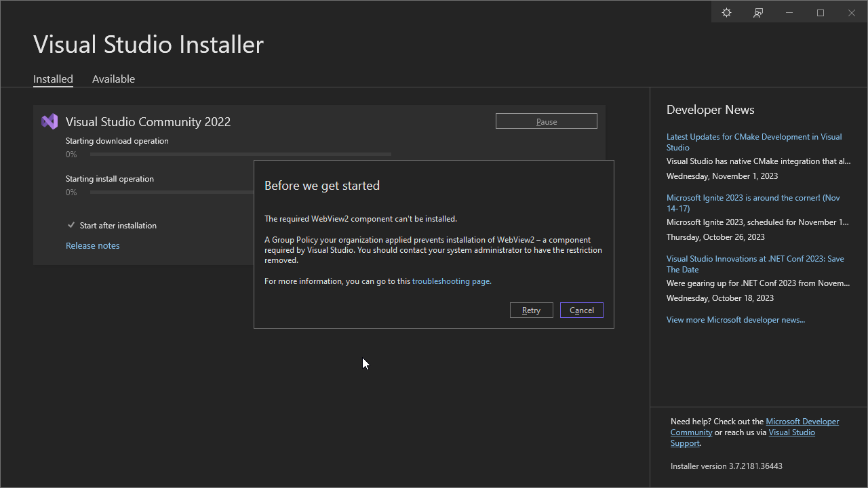Open the Release notes link
This screenshot has width=868, height=488.
tap(92, 245)
